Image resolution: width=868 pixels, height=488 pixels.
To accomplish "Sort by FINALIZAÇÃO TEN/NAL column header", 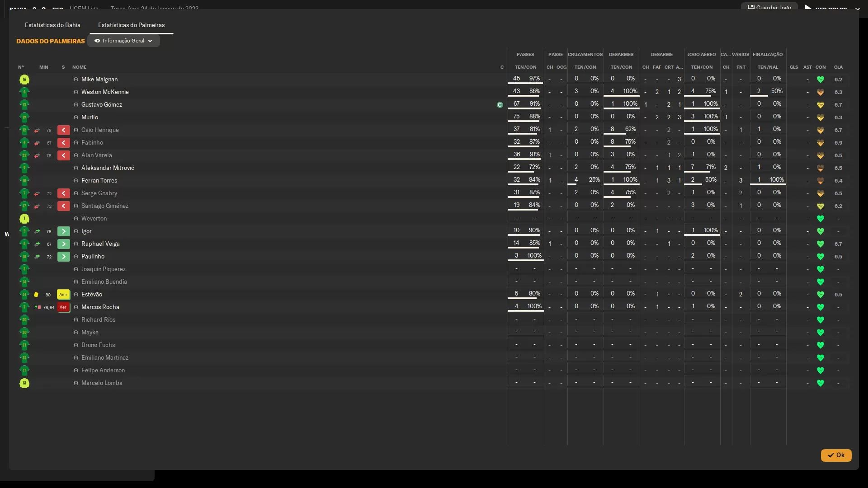I will pyautogui.click(x=768, y=67).
